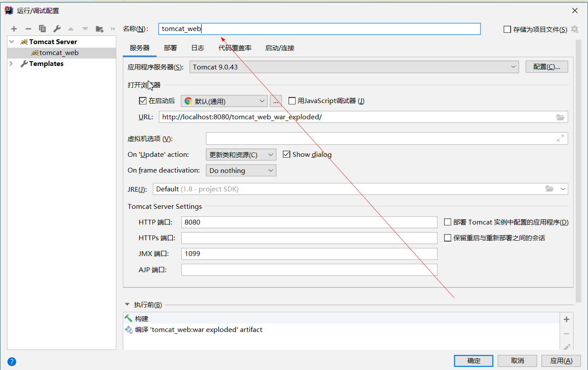Open the On 'Update' action dropdown
This screenshot has width=588, height=370.
point(241,155)
